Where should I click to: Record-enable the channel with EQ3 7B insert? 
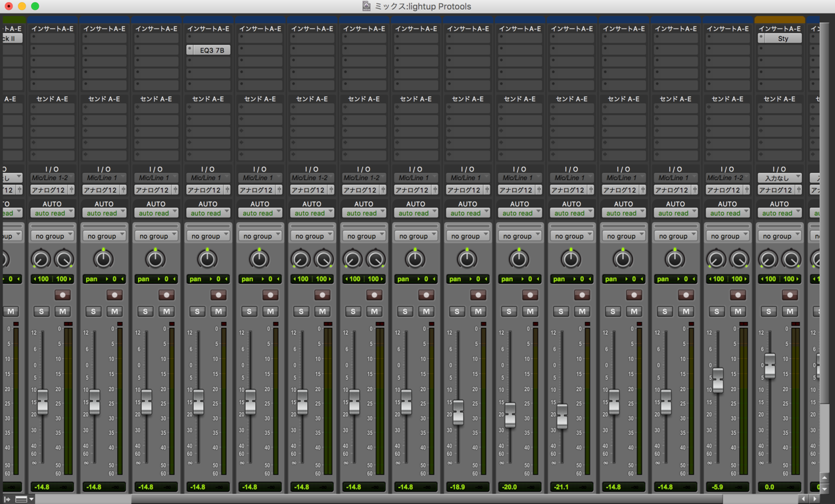click(x=218, y=295)
